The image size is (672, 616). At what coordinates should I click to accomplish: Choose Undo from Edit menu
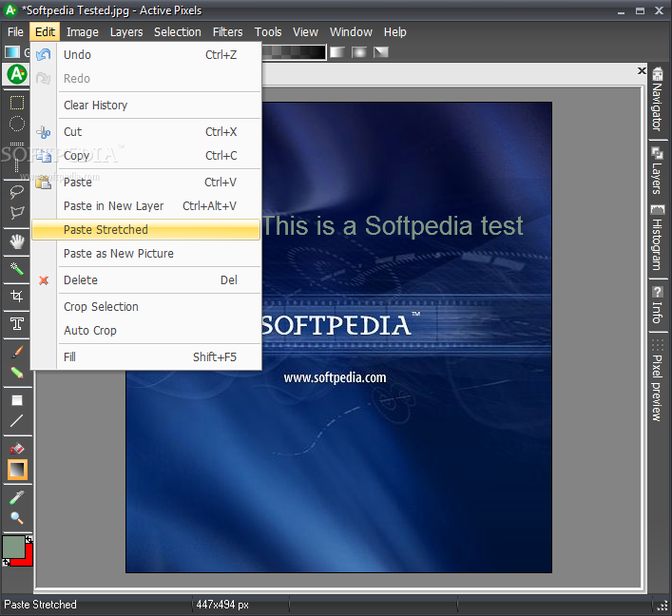pyautogui.click(x=146, y=55)
